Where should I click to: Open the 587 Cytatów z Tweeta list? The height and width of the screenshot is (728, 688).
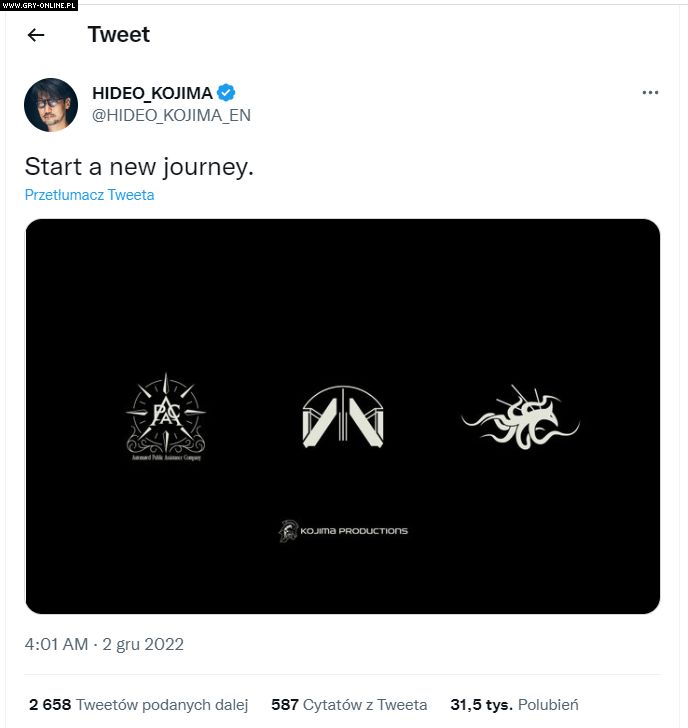349,704
